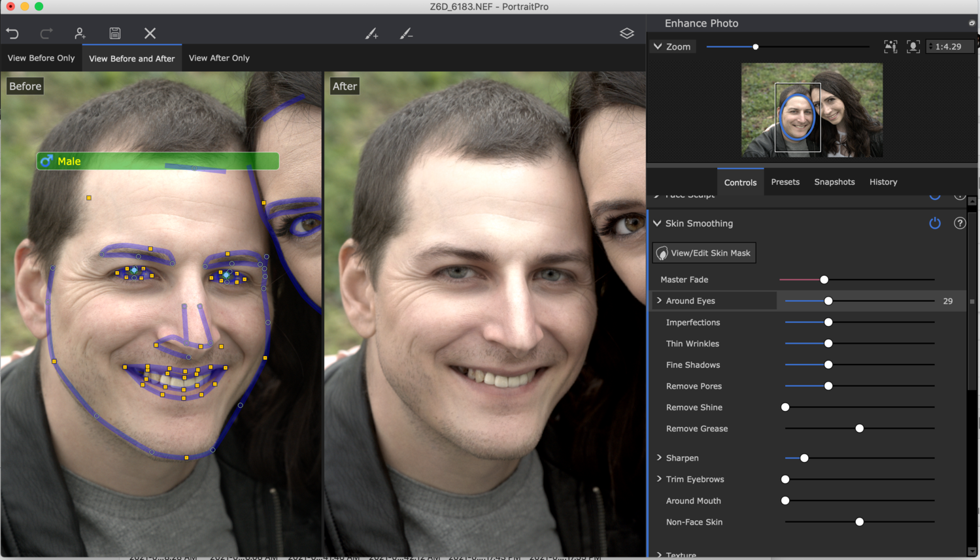Image resolution: width=980 pixels, height=560 pixels.
Task: Undock the Enhance Photo panel
Action: (x=972, y=23)
